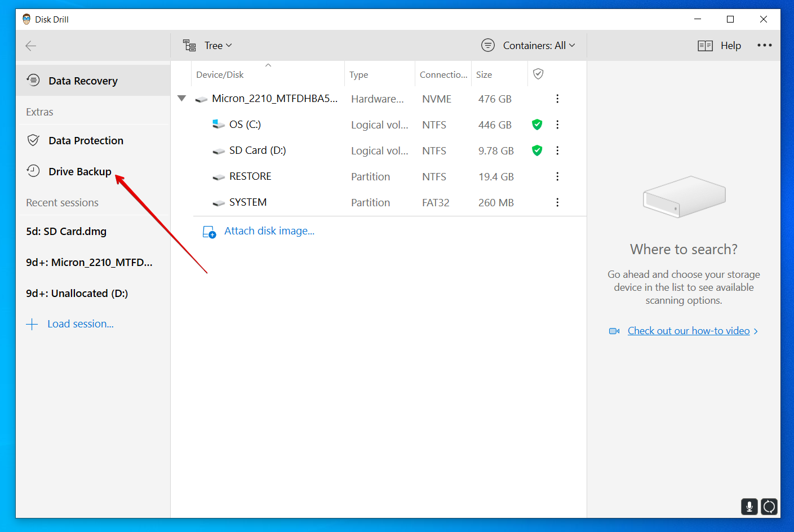Image resolution: width=794 pixels, height=532 pixels.
Task: Open options menu for Micron_2210 disk
Action: (557, 99)
